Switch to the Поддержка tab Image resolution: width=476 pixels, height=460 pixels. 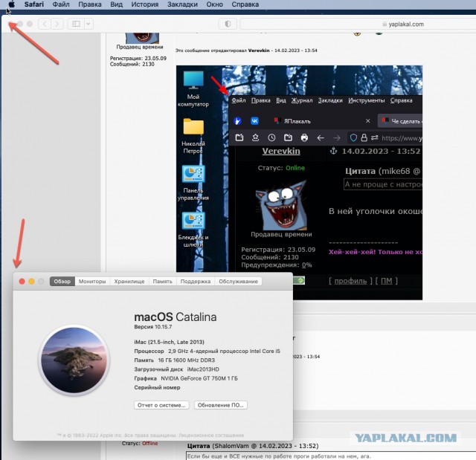pos(196,282)
